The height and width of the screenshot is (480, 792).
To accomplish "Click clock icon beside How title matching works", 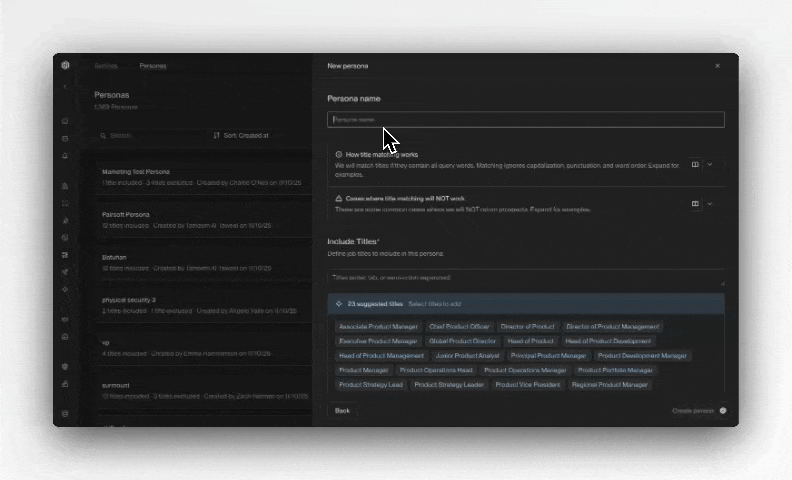I will [338, 155].
